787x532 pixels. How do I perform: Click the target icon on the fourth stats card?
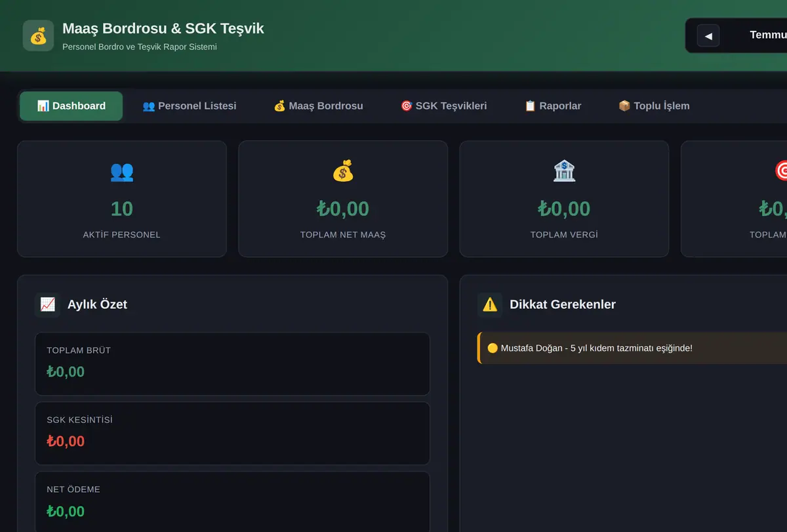coord(781,172)
